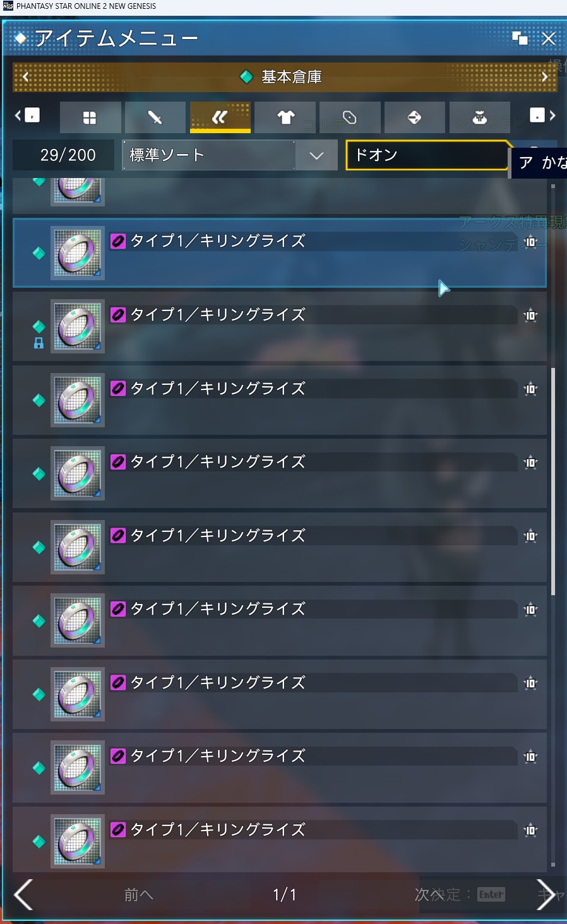This screenshot has width=567, height=924.
Task: Go to previous page via 前へ
Action: click(138, 895)
